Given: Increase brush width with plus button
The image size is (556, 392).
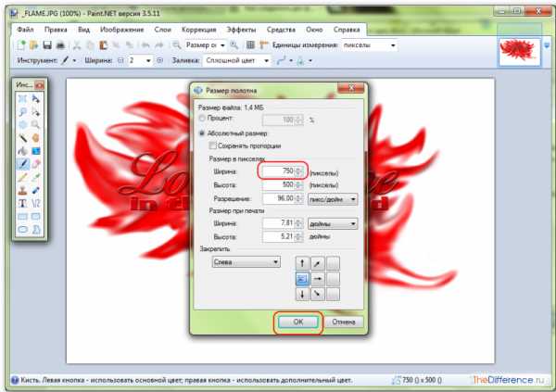Looking at the screenshot, I should (160, 60).
